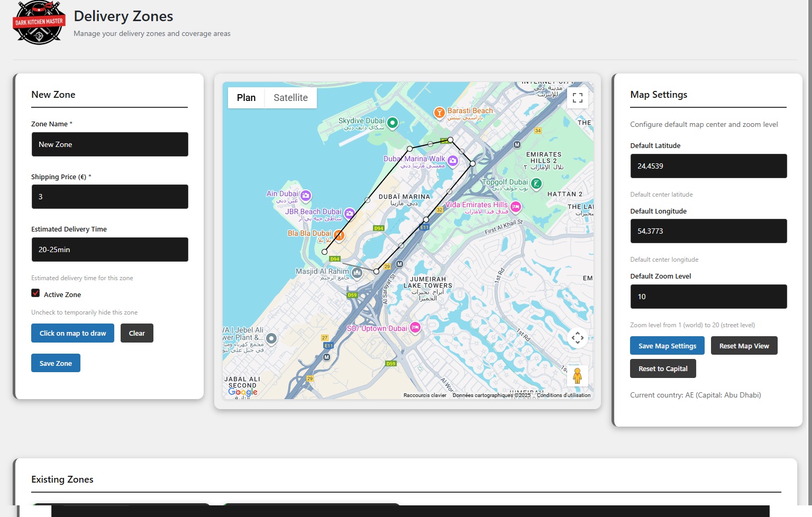Click the 'DUBAI MARINA' map label

[x=404, y=197]
